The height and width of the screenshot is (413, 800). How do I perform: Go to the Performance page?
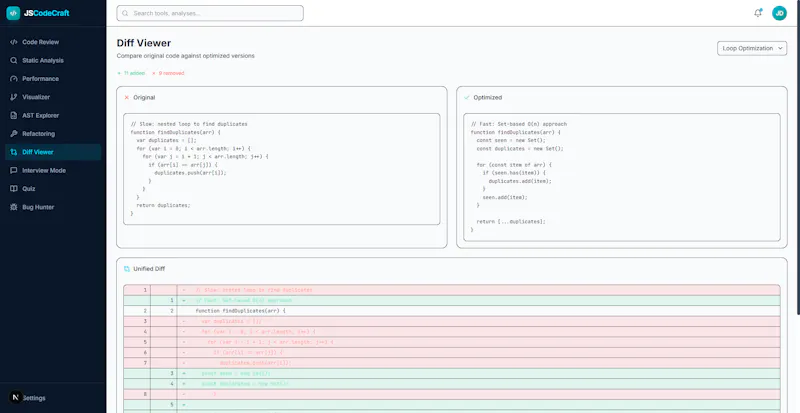53,79
